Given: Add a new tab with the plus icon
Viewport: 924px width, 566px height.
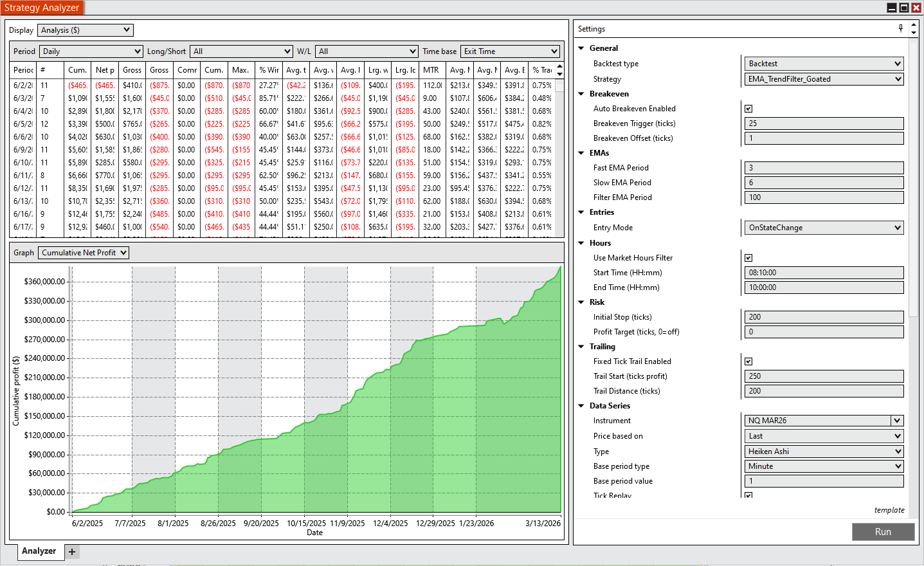Looking at the screenshot, I should click(x=72, y=552).
